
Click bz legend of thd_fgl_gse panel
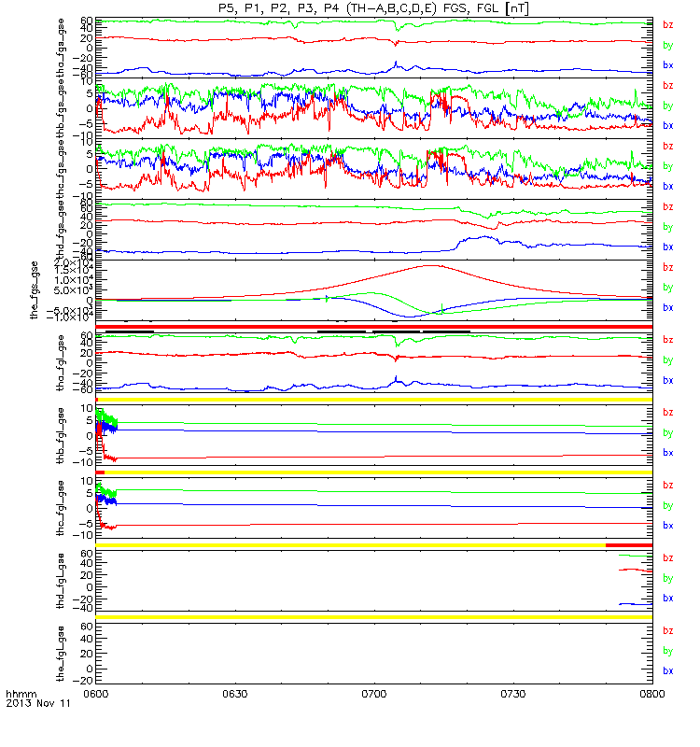(667, 557)
